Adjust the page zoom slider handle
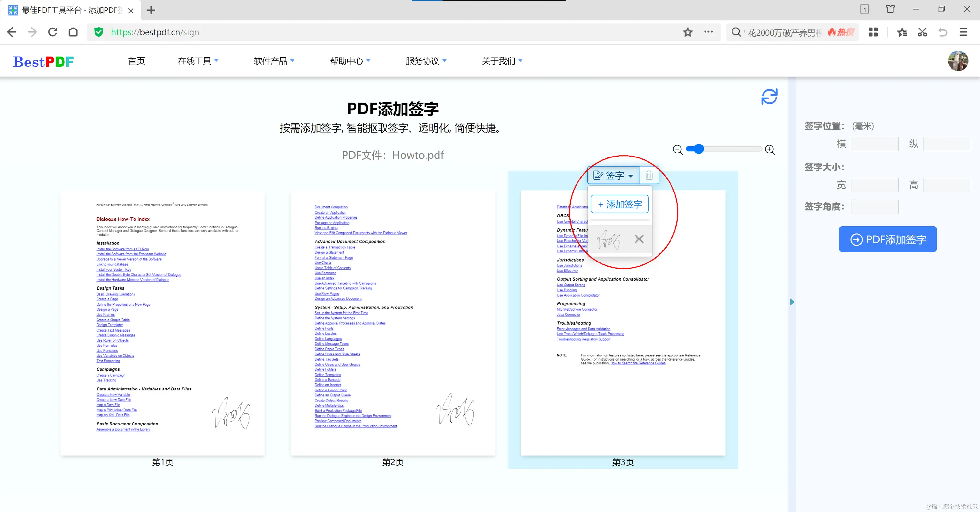 [698, 149]
